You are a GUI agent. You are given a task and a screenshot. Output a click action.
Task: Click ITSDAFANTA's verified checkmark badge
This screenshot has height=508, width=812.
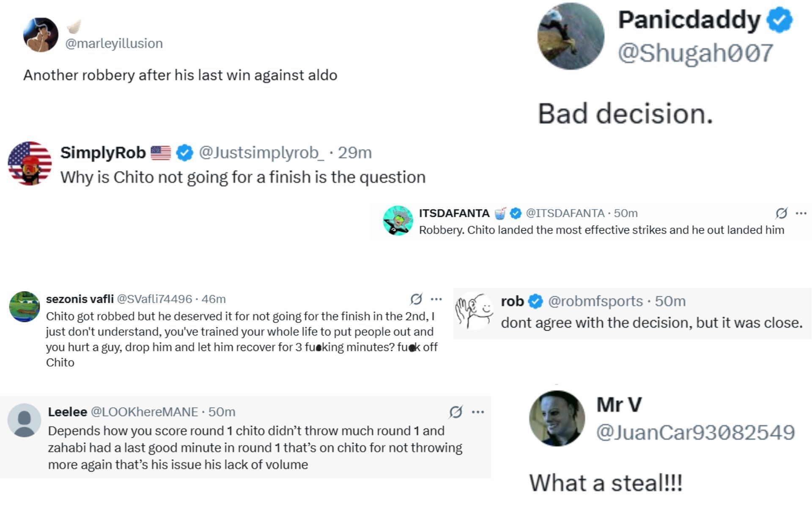tap(516, 213)
